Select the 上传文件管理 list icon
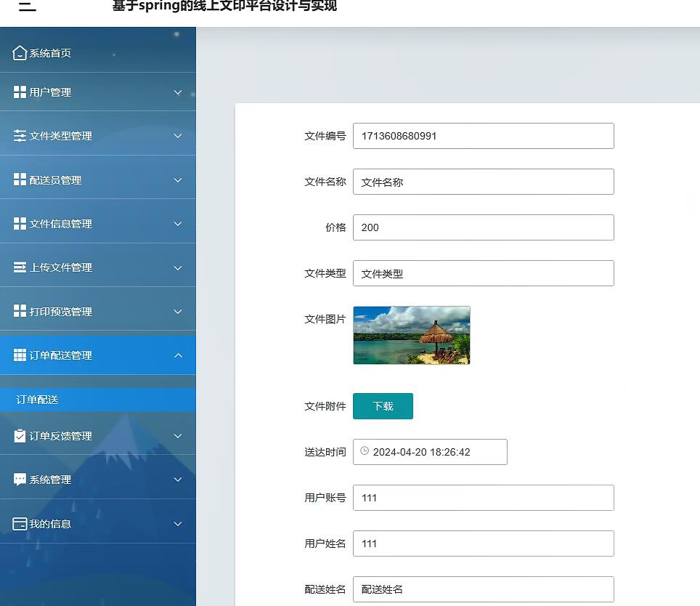 coord(20,266)
